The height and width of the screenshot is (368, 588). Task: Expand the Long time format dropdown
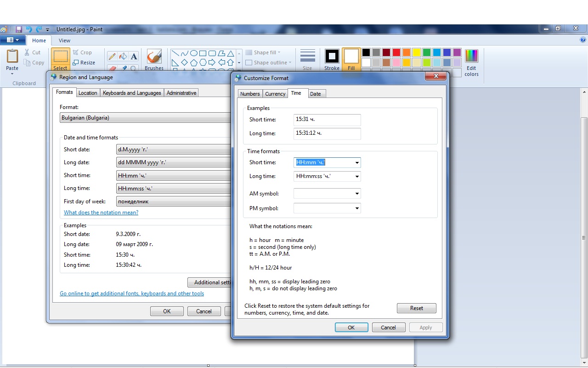click(357, 176)
